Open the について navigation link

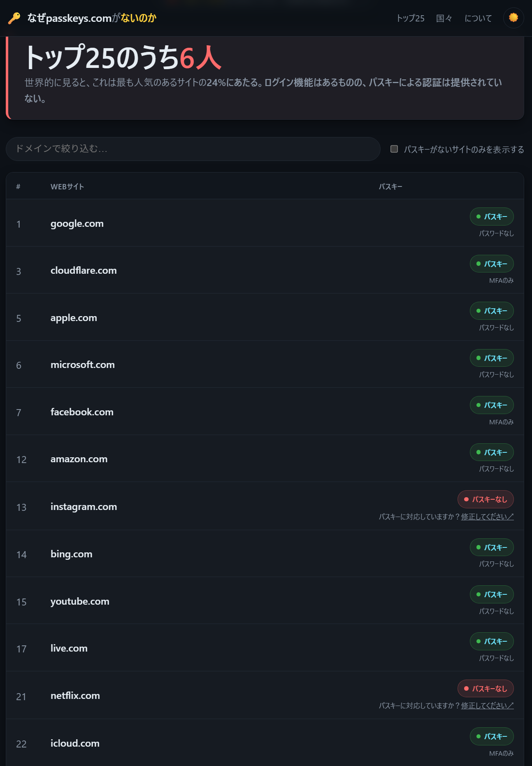478,18
